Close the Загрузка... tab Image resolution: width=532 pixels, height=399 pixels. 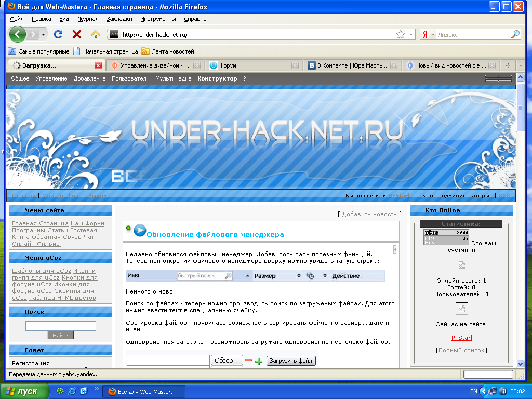(98, 65)
